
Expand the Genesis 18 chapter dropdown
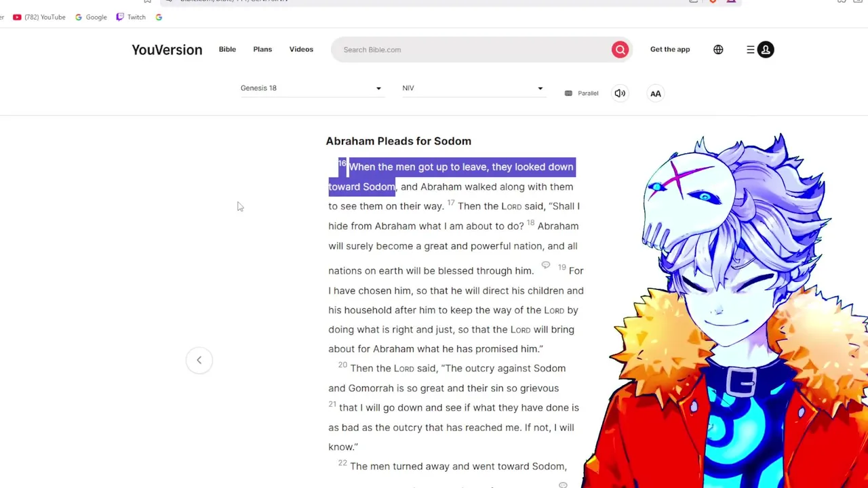coord(311,88)
